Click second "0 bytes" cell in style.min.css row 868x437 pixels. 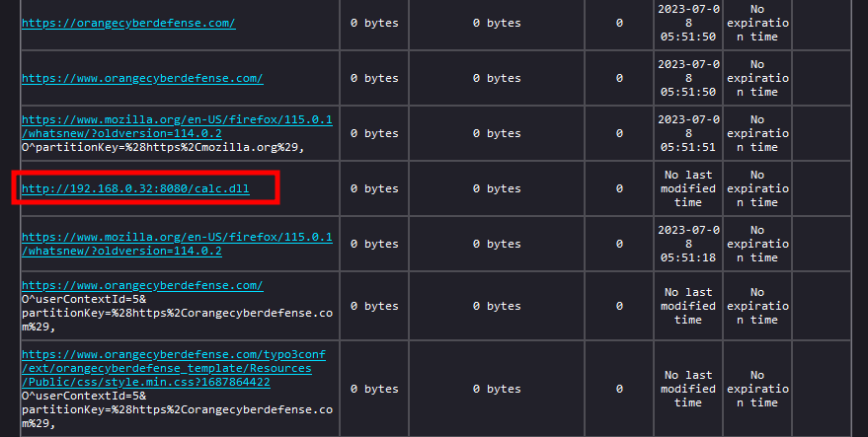(497, 389)
